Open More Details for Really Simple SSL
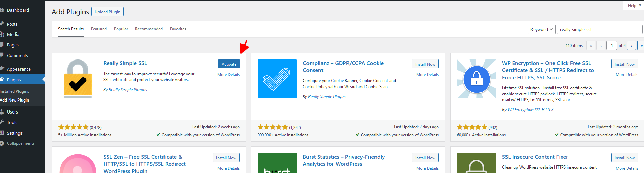 pos(228,75)
